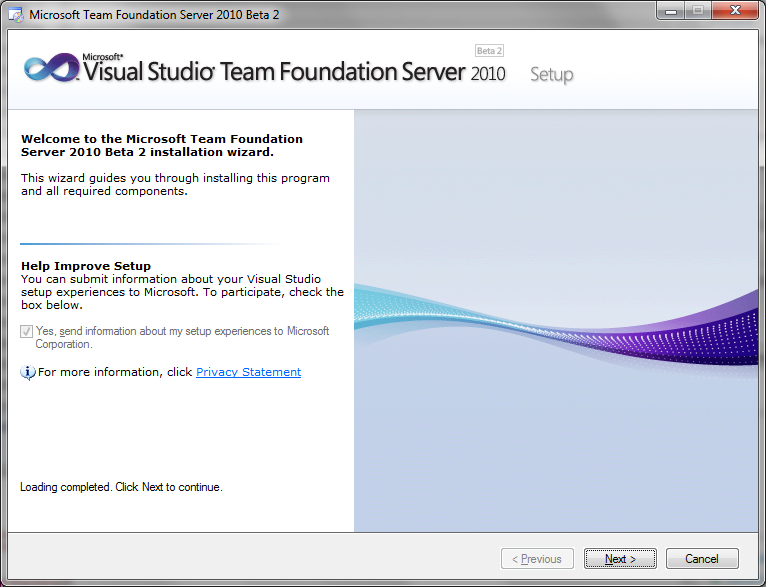Screen dimensions: 766x587
Task: Close the setup window with X
Action: [x=735, y=11]
